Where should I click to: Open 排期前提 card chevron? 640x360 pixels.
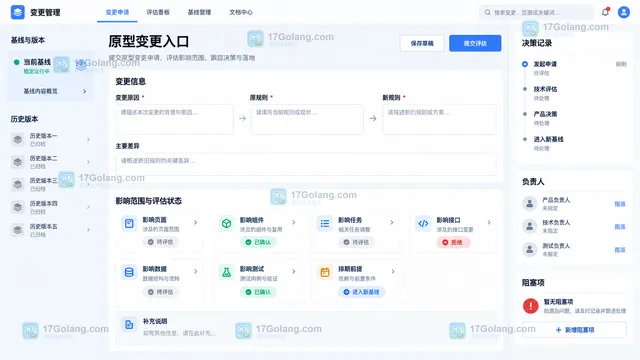point(393,271)
